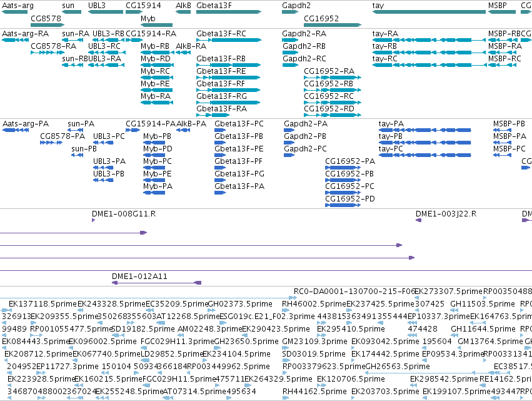Viewport: 532px width, 401px height.
Task: Click the tay-RA transcript label
Action: pos(385,34)
